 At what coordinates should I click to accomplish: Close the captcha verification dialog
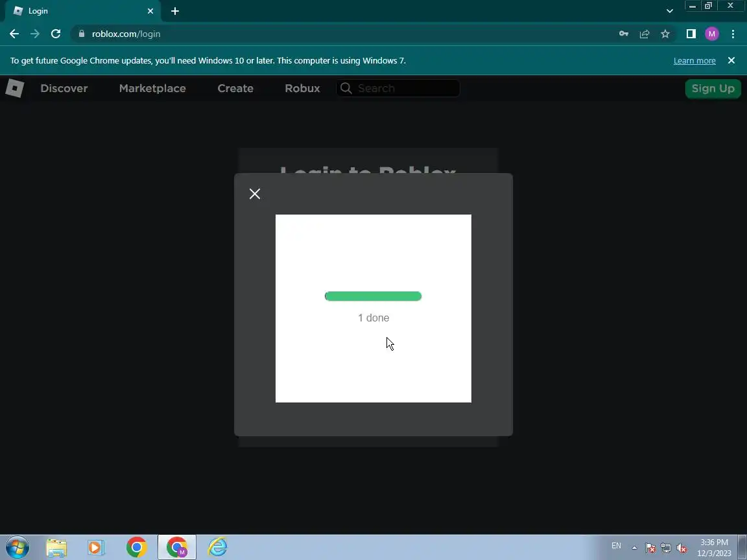click(255, 194)
